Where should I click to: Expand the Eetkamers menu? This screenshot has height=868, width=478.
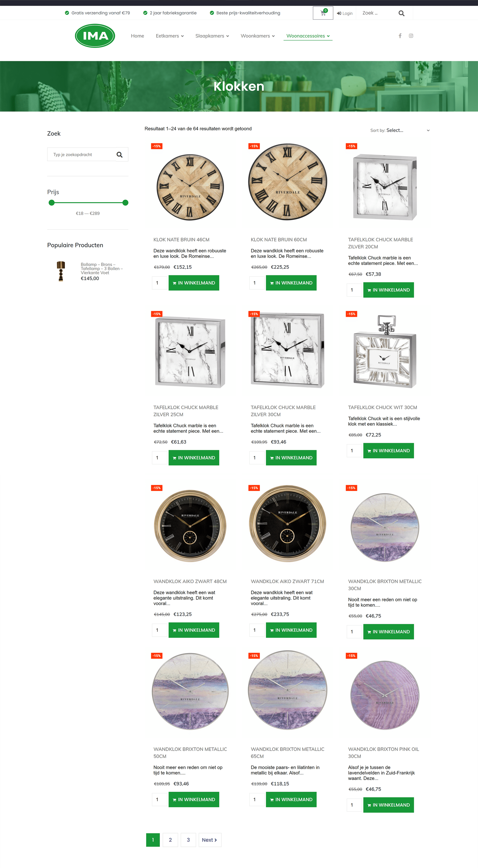point(170,36)
